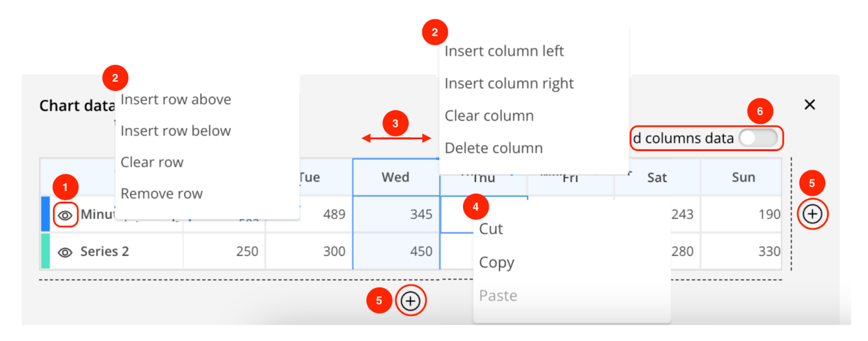Select Clear column option
Screen dimensions: 868x341
point(489,116)
